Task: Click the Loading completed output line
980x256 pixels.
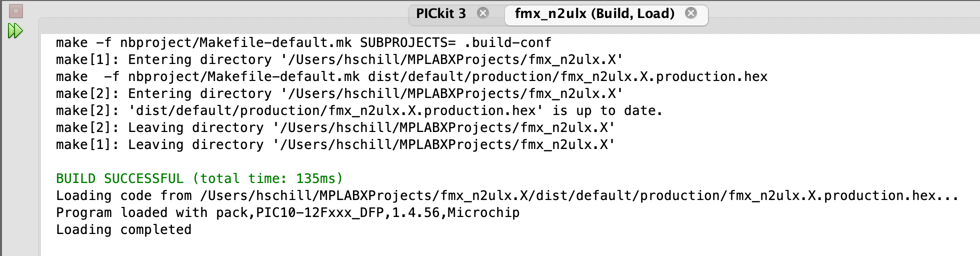Action: click(123, 229)
